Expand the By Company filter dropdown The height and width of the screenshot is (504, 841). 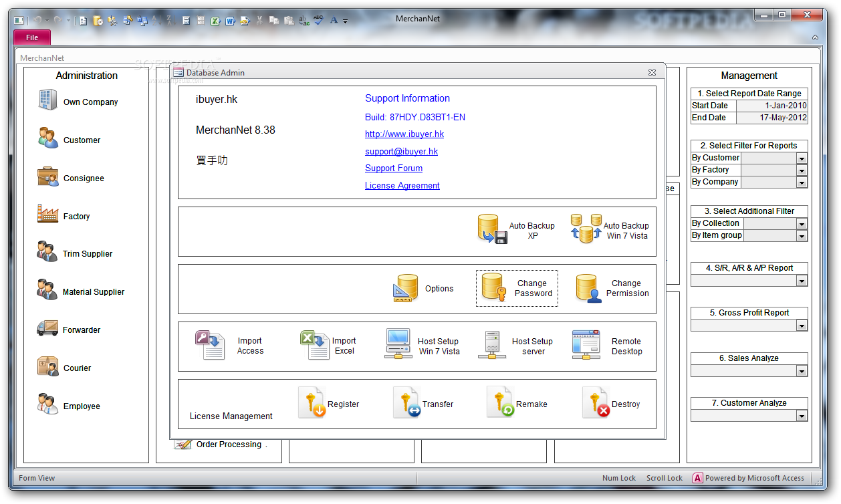[x=802, y=182]
